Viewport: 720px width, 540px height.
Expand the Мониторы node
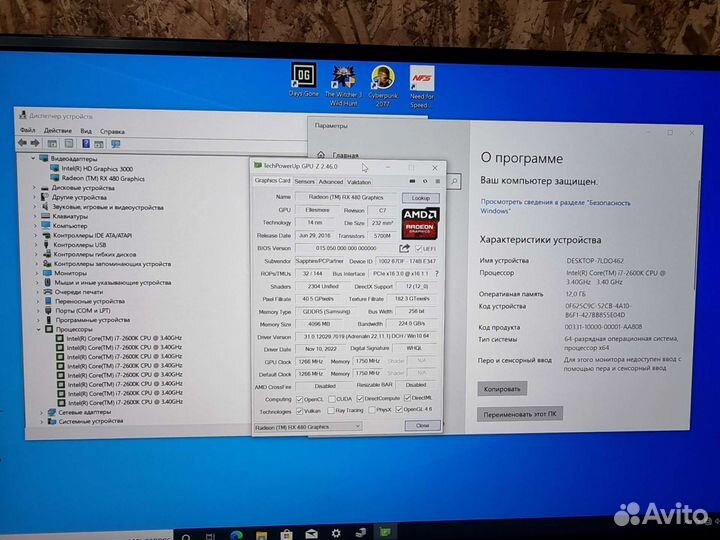[37, 273]
